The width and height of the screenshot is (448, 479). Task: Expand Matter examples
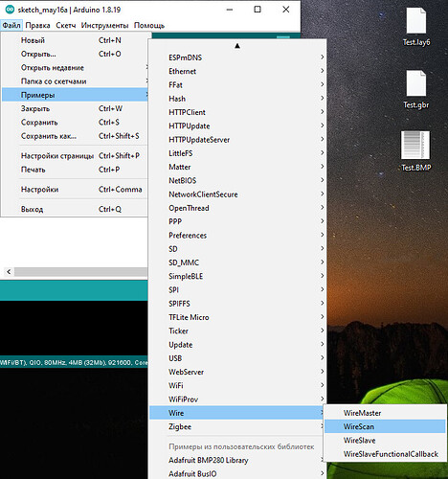coord(237,167)
